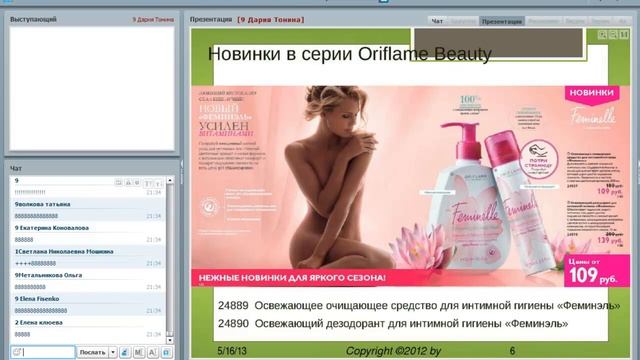
Task: Click the second view icon on slide corner
Action: (x=613, y=35)
